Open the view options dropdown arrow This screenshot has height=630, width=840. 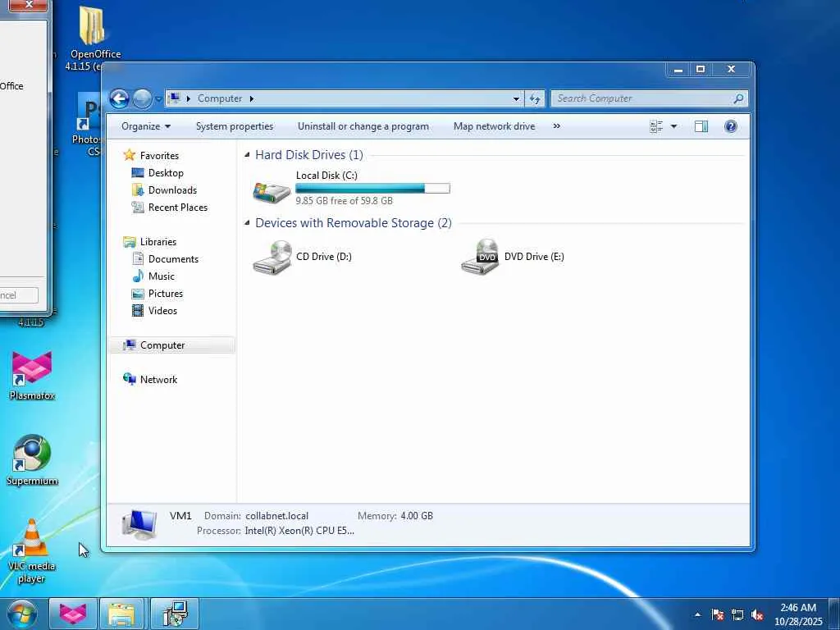[674, 126]
